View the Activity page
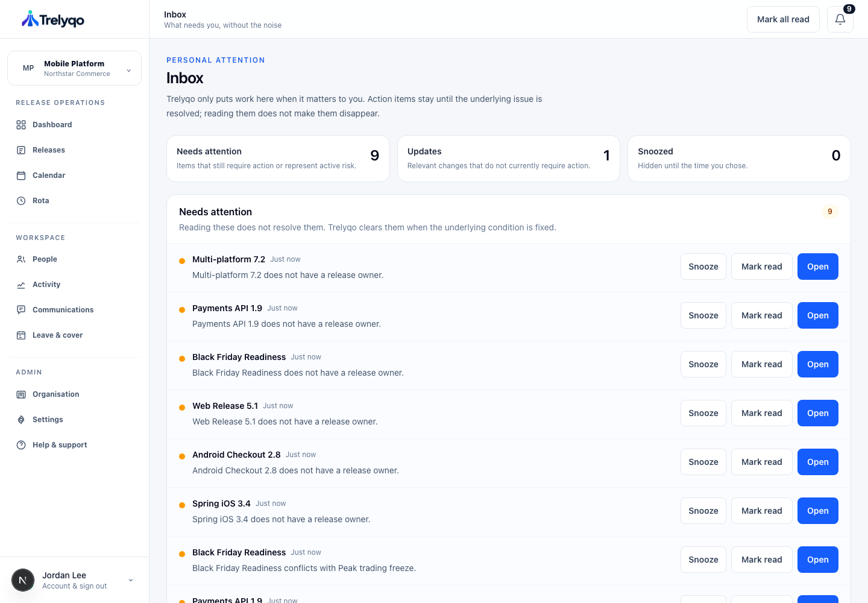This screenshot has height=603, width=868. [74, 285]
